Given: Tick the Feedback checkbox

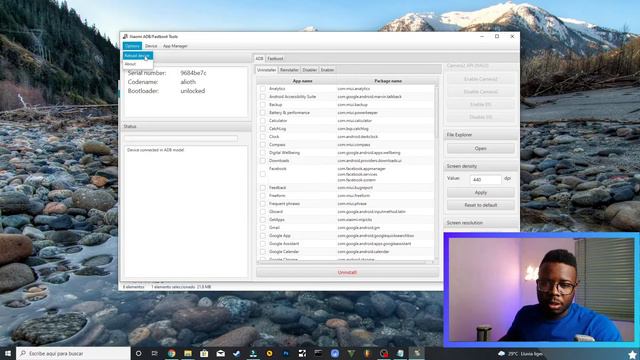Looking at the screenshot, I should 263,188.
